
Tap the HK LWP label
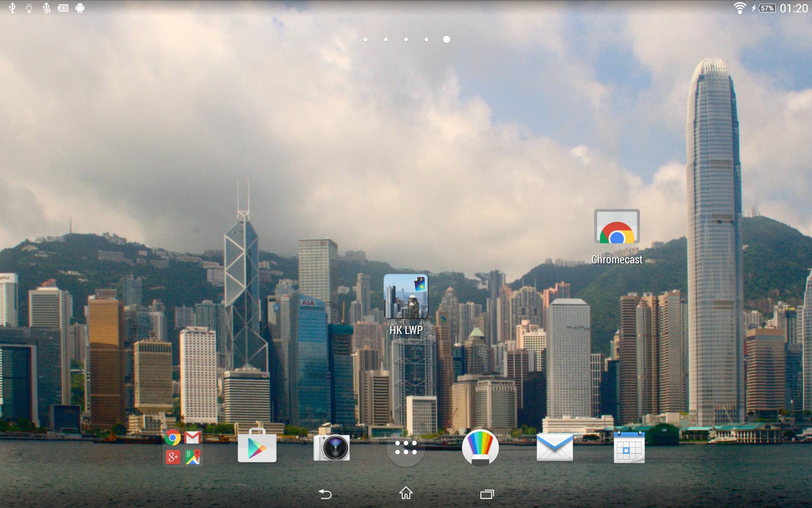coord(406,330)
